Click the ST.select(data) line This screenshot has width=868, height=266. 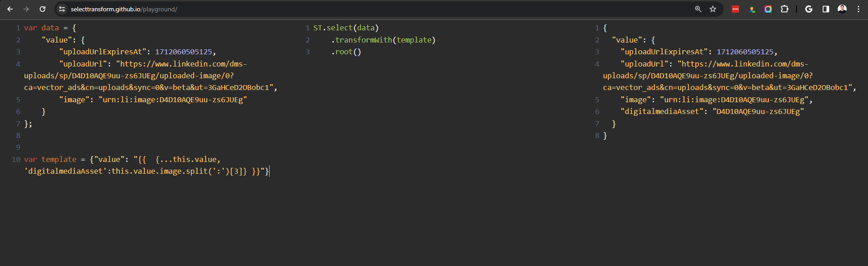(x=346, y=28)
